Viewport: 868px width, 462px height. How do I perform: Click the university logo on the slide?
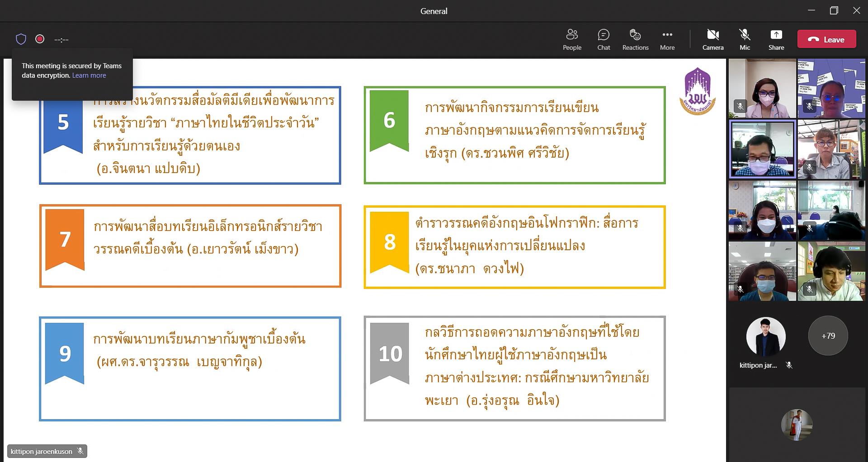coord(698,92)
